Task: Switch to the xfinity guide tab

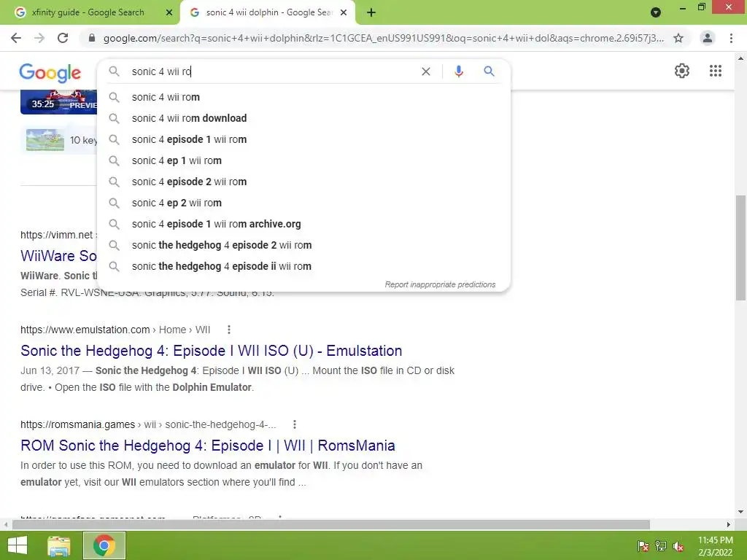Action: (x=90, y=13)
